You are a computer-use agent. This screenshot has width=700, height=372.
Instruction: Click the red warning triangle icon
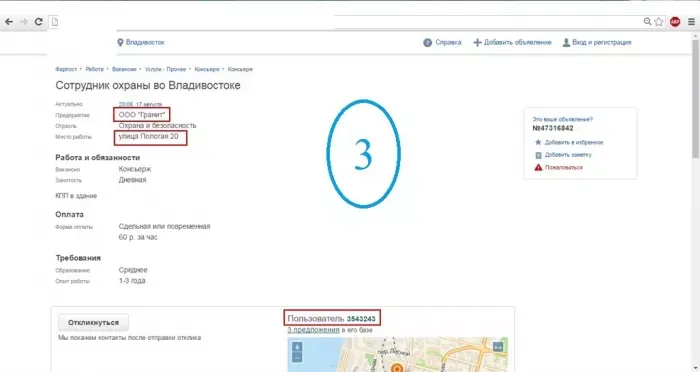(x=538, y=167)
